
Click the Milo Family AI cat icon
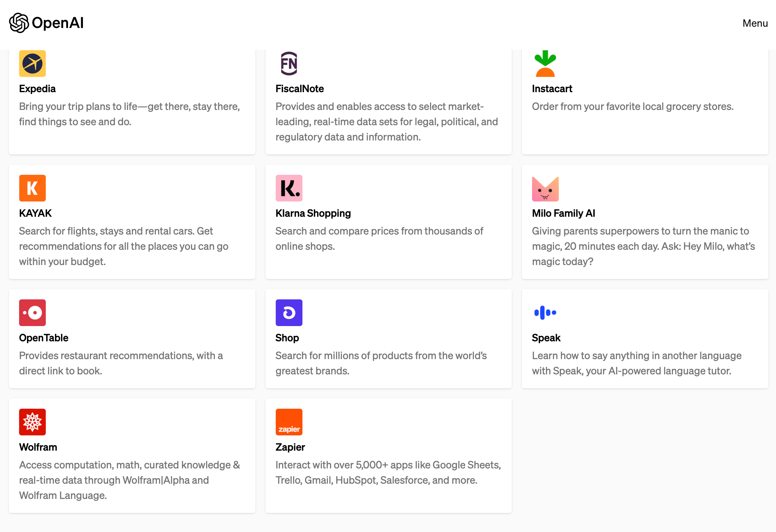(545, 188)
